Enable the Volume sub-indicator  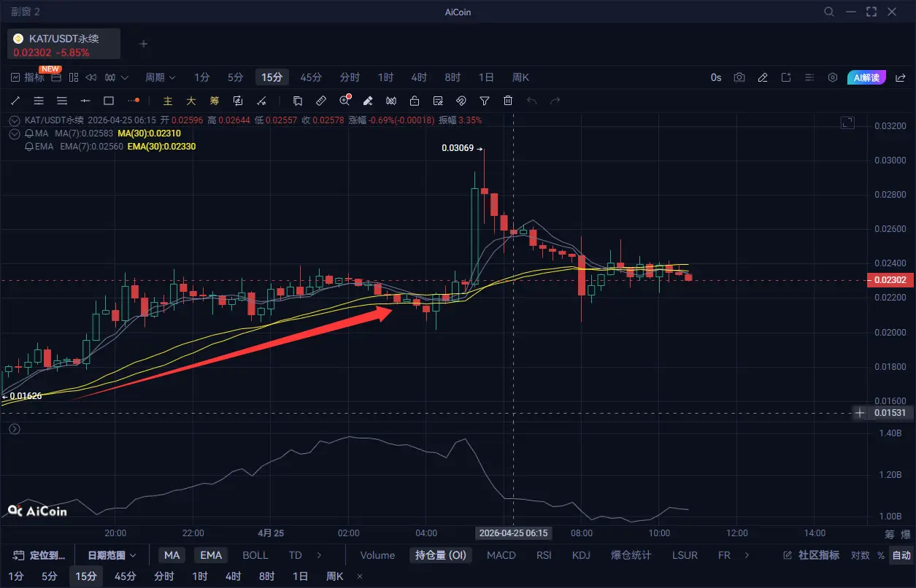377,555
